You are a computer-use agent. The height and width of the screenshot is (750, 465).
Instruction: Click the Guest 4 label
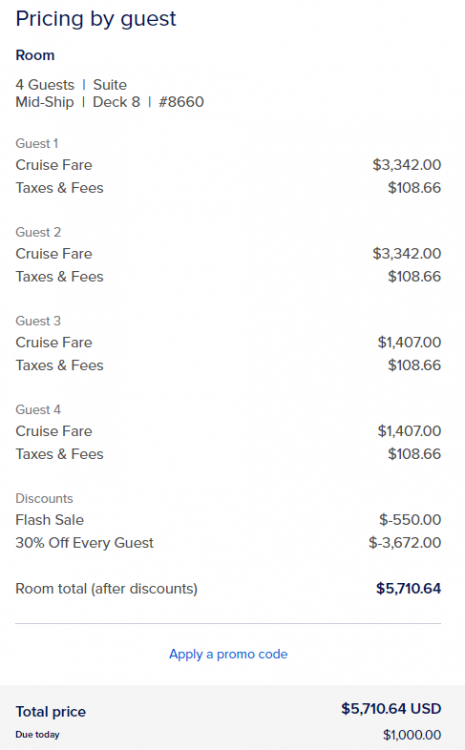pos(38,409)
